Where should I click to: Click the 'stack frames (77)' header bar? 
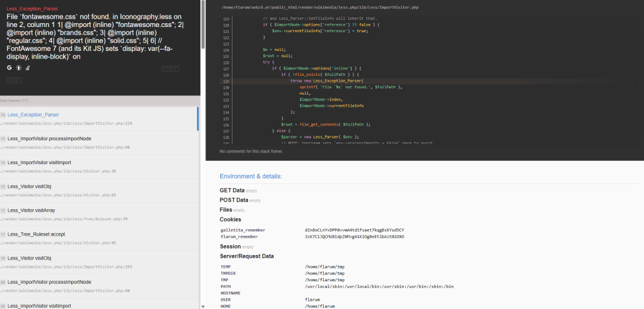pyautogui.click(x=100, y=100)
